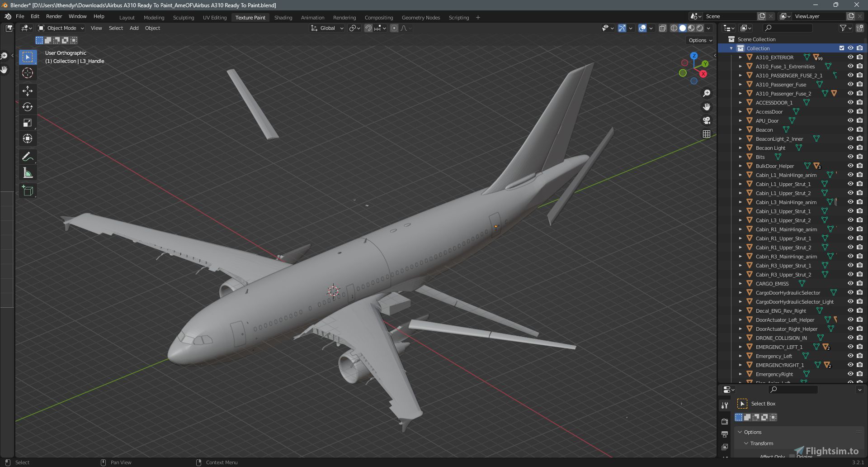The height and width of the screenshot is (467, 868).
Task: Switch to material preview shading
Action: [691, 28]
